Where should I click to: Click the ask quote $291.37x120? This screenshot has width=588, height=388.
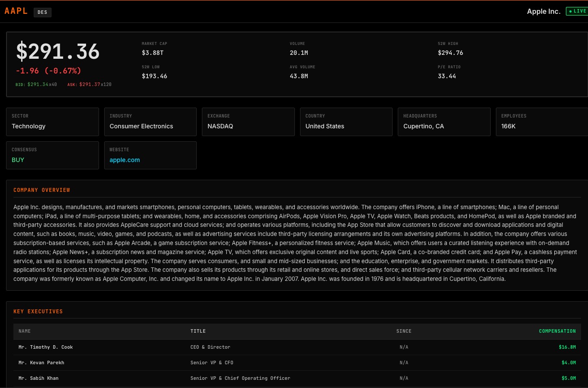[x=89, y=85]
